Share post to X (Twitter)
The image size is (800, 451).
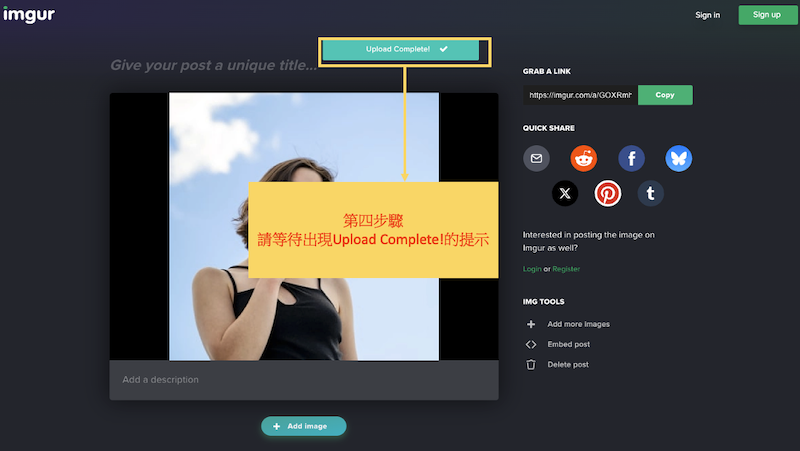[x=565, y=193]
